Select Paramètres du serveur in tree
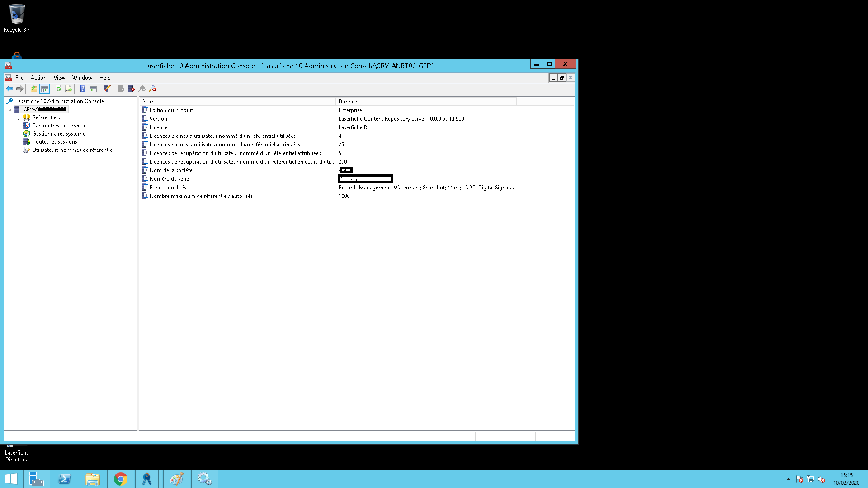This screenshot has height=488, width=868. coord(59,126)
